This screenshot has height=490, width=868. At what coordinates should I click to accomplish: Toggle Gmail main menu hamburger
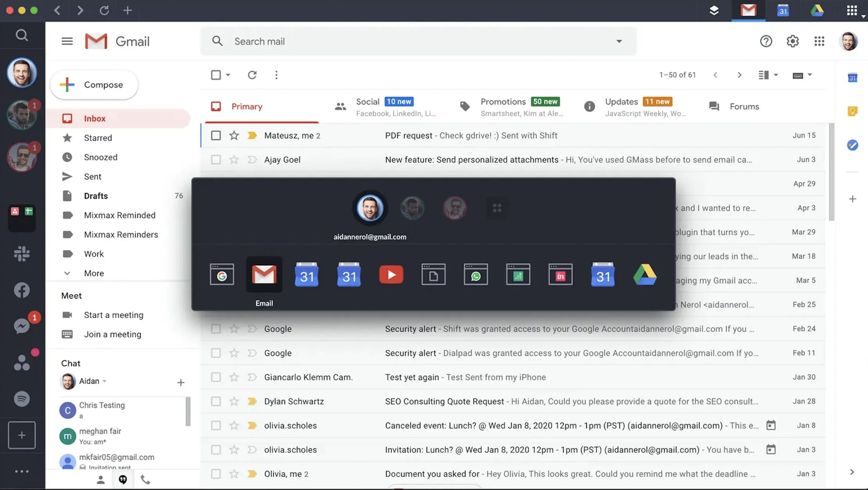point(67,41)
